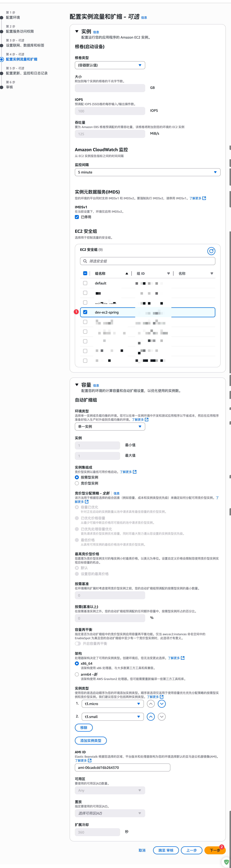Go to step 2 配置服务访问权限
Screen dimensions: 231x868
[20, 31]
